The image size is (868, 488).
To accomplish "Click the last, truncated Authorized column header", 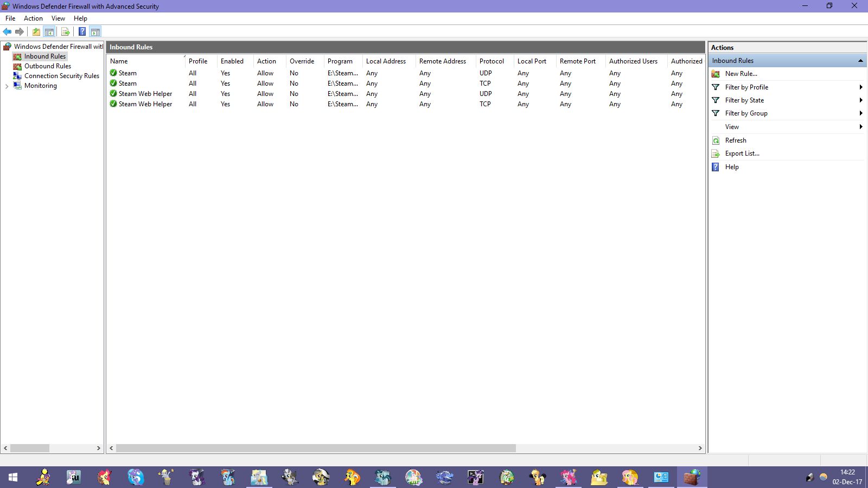I will pos(686,61).
